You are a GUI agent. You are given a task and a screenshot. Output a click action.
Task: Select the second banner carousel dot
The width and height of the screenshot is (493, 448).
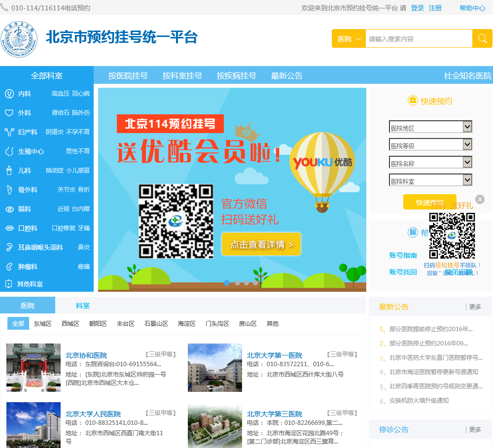(238, 282)
